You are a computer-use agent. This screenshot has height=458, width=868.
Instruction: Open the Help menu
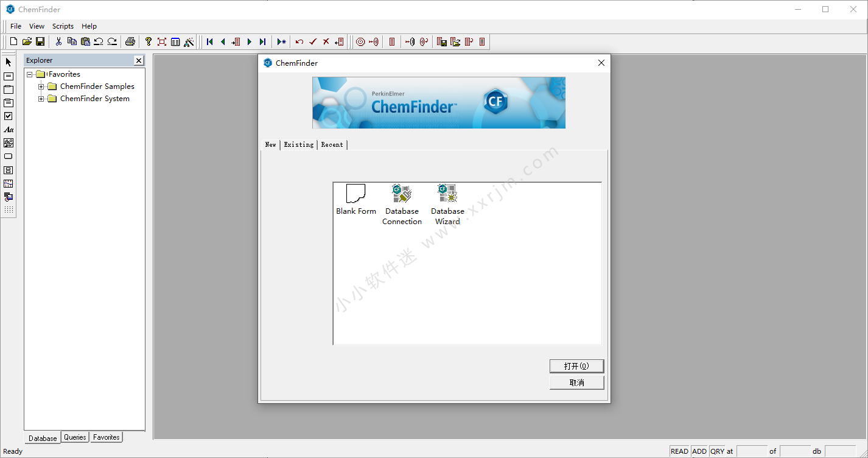(x=89, y=26)
